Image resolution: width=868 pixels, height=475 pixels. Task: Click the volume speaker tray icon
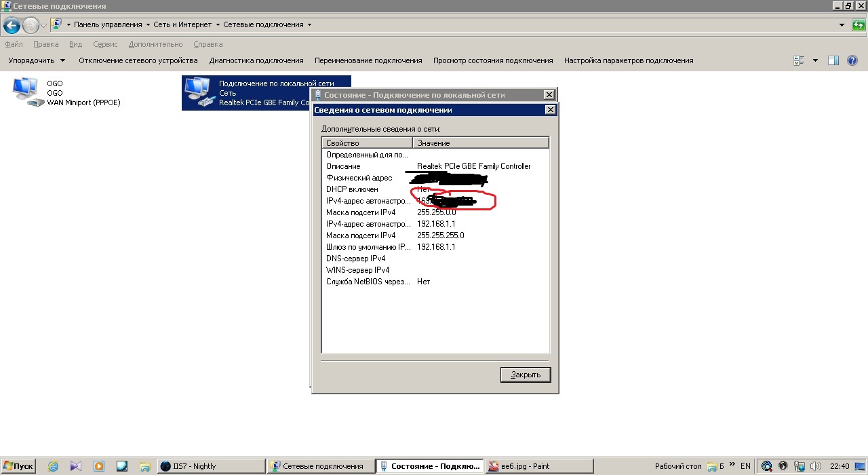click(816, 466)
